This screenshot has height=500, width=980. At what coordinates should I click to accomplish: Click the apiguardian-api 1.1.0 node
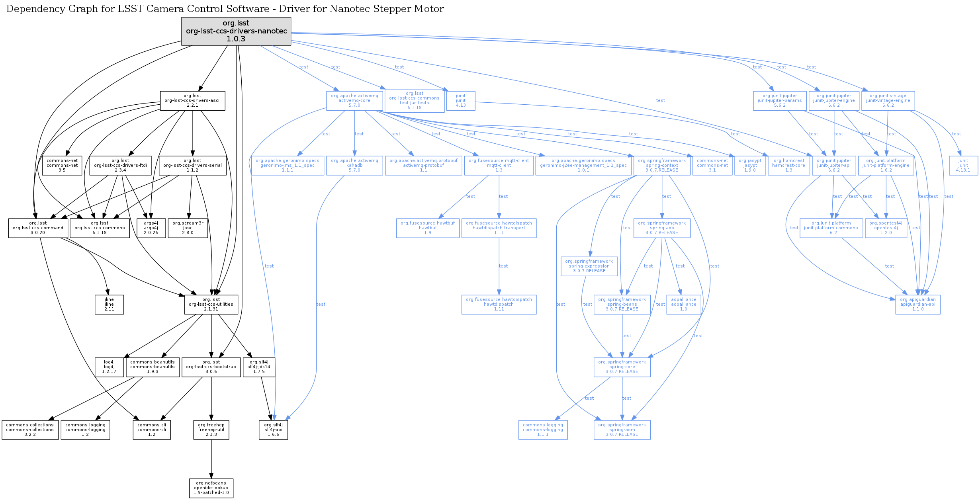[917, 305]
